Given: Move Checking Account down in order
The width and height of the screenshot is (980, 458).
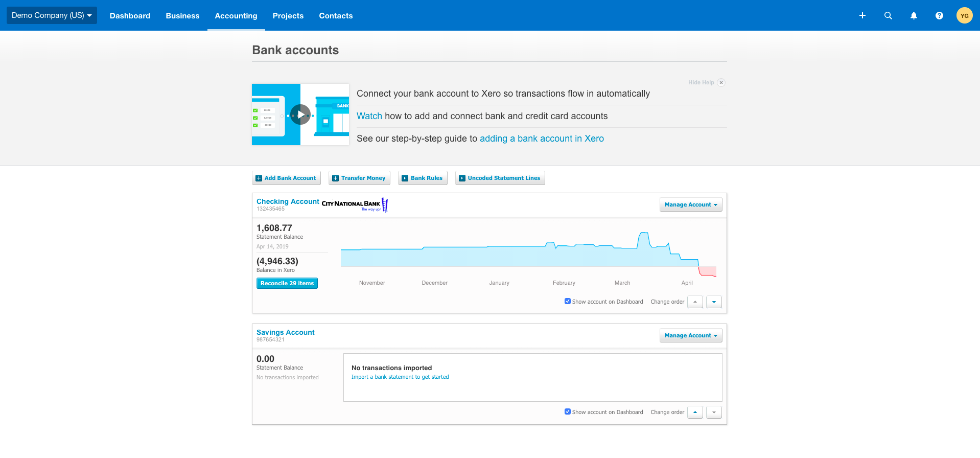Looking at the screenshot, I should pos(714,302).
